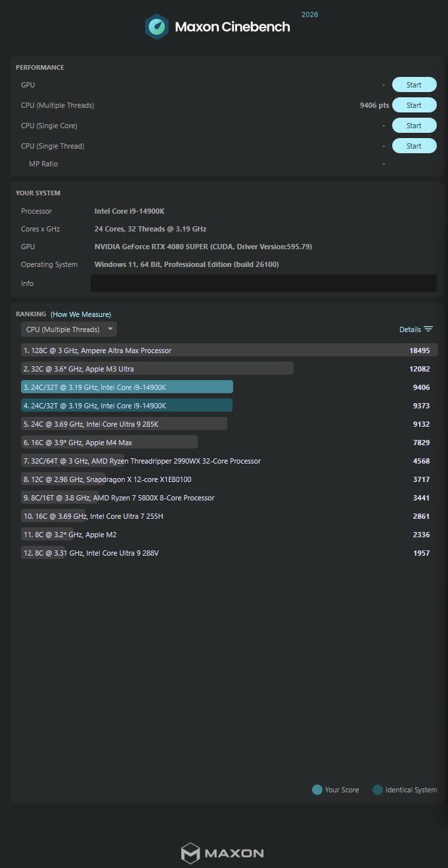Click the Your Score legend circle
The height and width of the screenshot is (868, 448).
317,790
